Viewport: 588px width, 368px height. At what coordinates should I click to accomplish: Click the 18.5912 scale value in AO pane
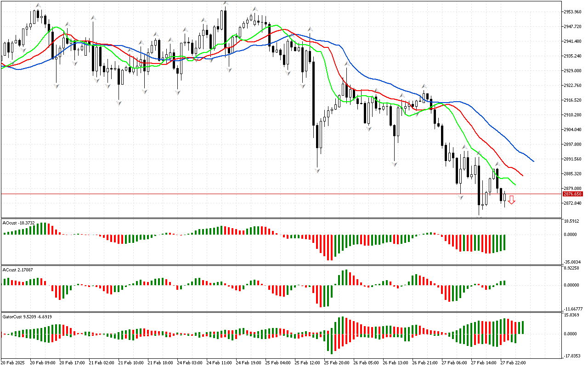[x=572, y=221]
